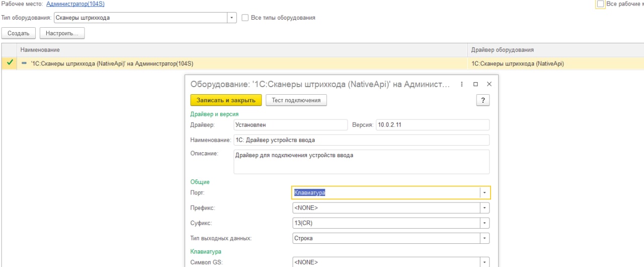Open the 'Настроить...' button

pos(62,33)
